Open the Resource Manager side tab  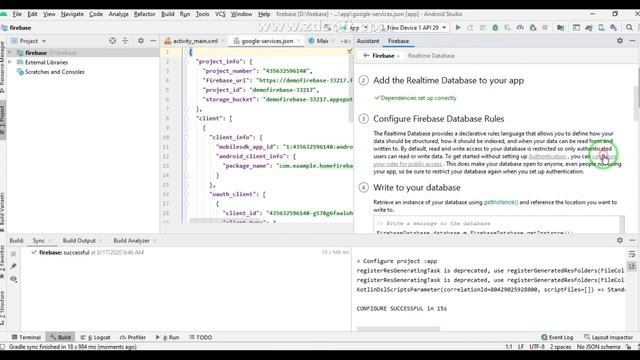point(2,67)
